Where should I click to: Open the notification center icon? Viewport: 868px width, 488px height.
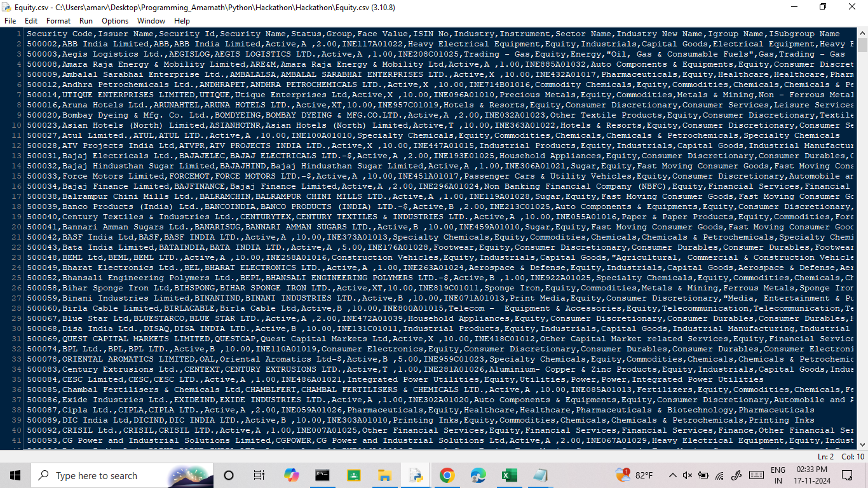coord(846,475)
